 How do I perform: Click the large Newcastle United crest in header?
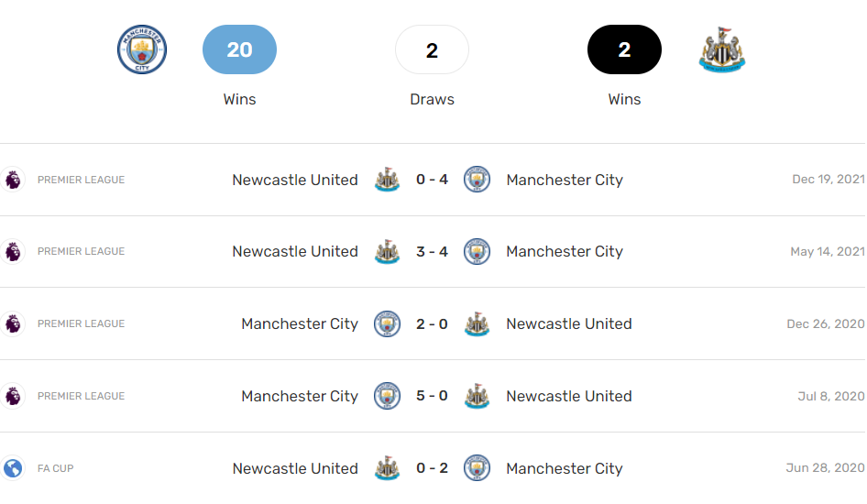pos(722,49)
